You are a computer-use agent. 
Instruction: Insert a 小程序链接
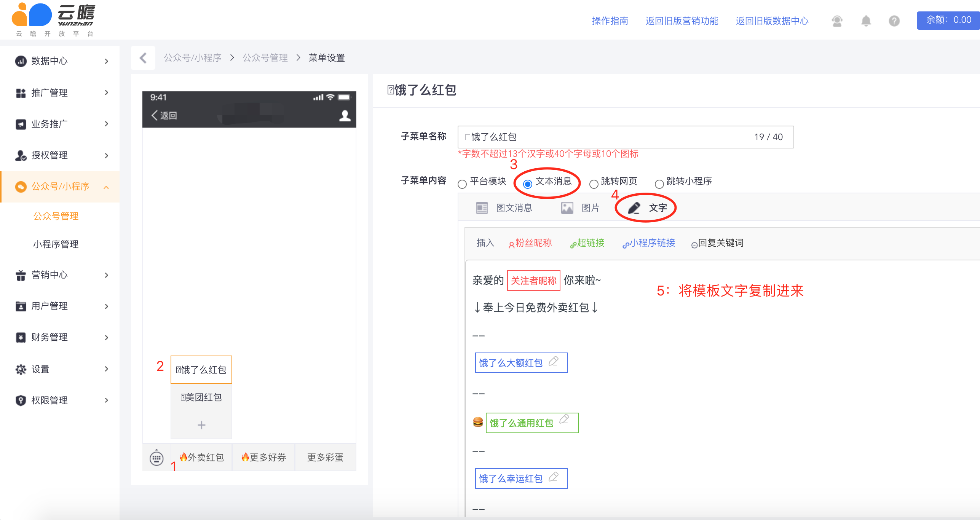pyautogui.click(x=649, y=243)
